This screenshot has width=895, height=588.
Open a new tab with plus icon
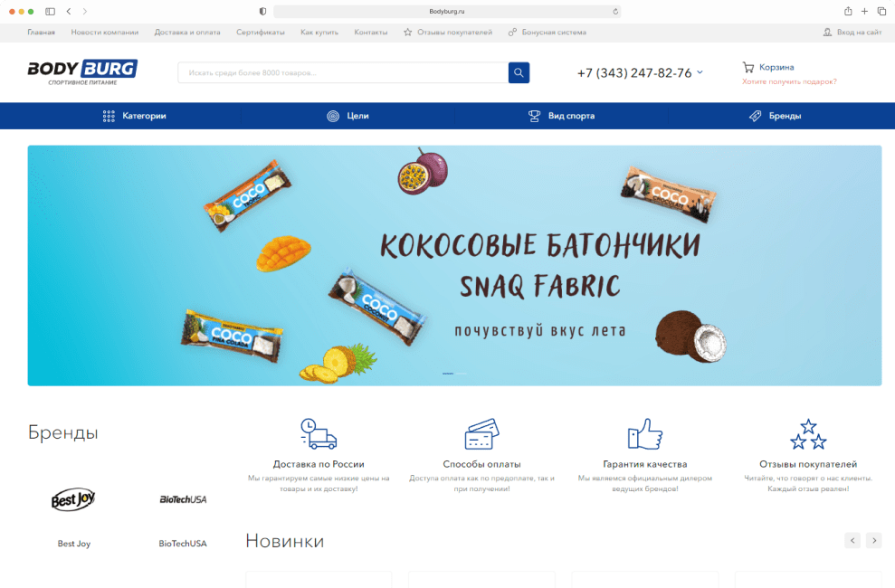point(865,12)
